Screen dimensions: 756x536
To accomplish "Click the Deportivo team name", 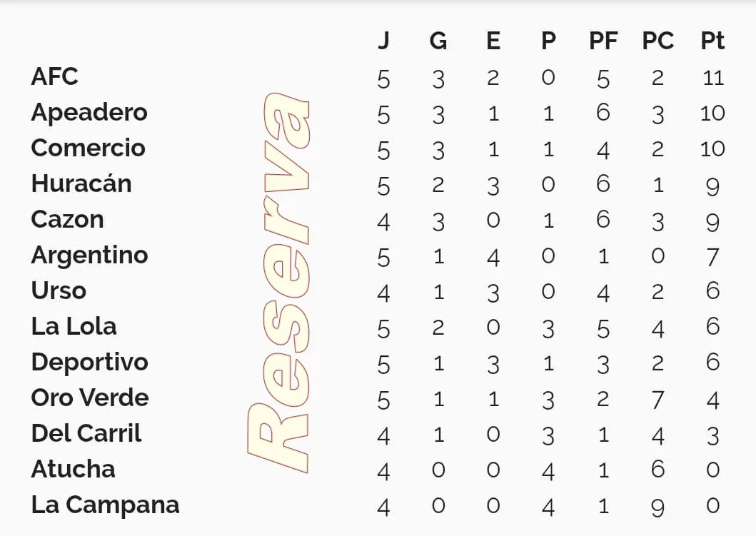I will click(x=89, y=362).
